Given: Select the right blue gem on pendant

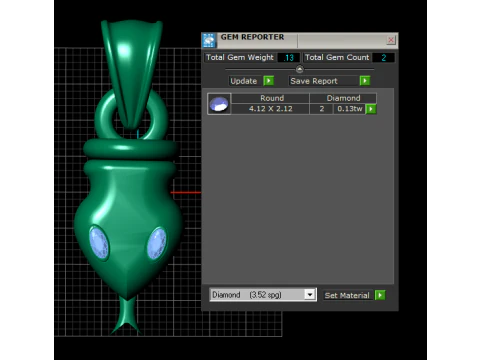Looking at the screenshot, I should pyautogui.click(x=157, y=243).
